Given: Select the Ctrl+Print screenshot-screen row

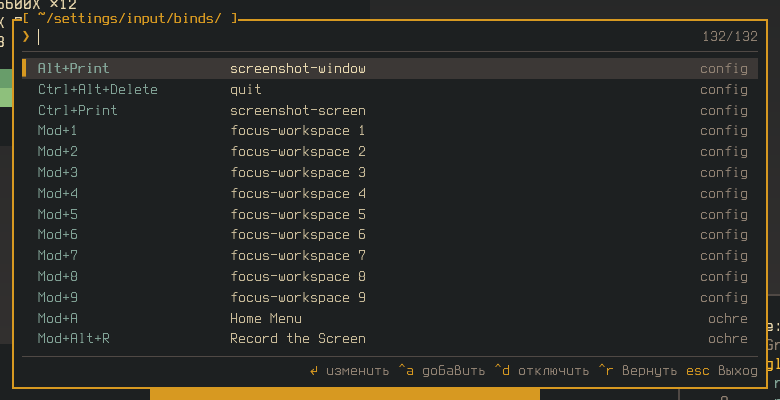Looking at the screenshot, I should (x=390, y=110).
